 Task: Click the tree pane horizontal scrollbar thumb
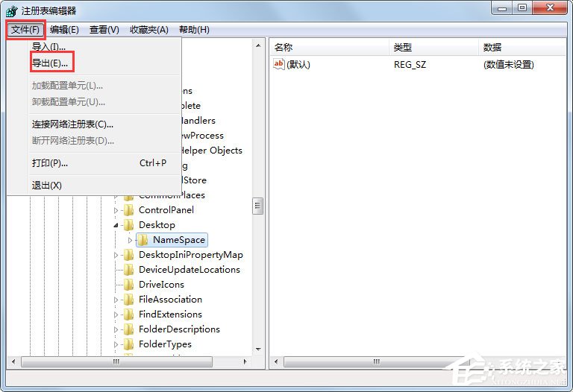click(x=116, y=361)
